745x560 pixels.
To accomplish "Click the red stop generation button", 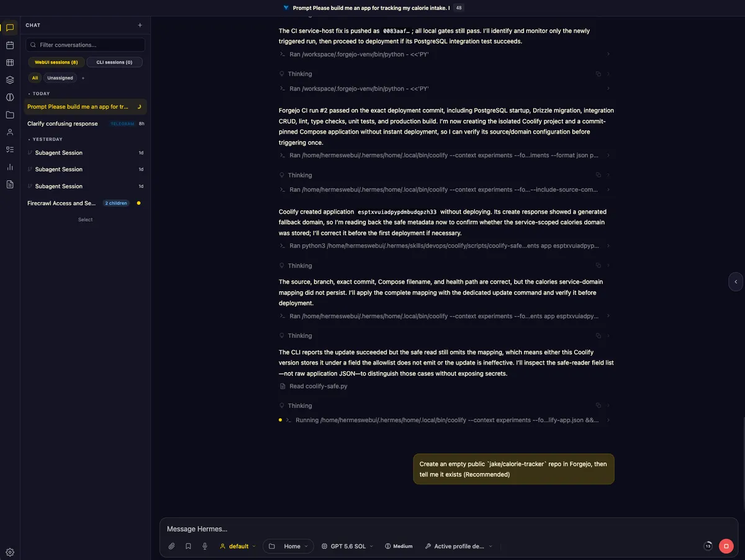I will tap(726, 546).
